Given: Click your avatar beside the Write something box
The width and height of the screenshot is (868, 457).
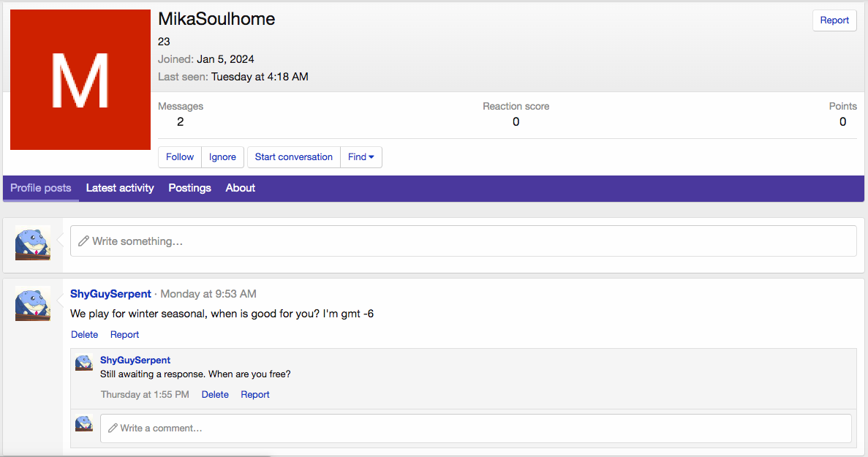Looking at the screenshot, I should coord(33,243).
